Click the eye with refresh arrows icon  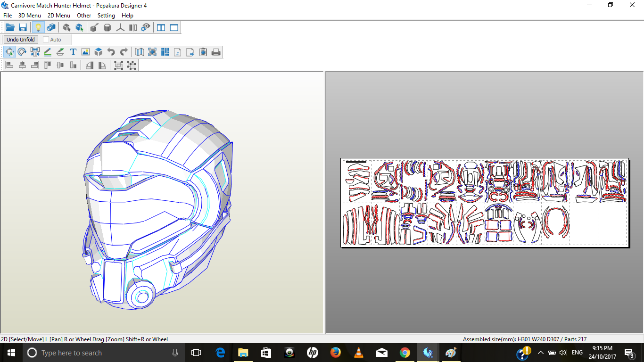tap(146, 27)
